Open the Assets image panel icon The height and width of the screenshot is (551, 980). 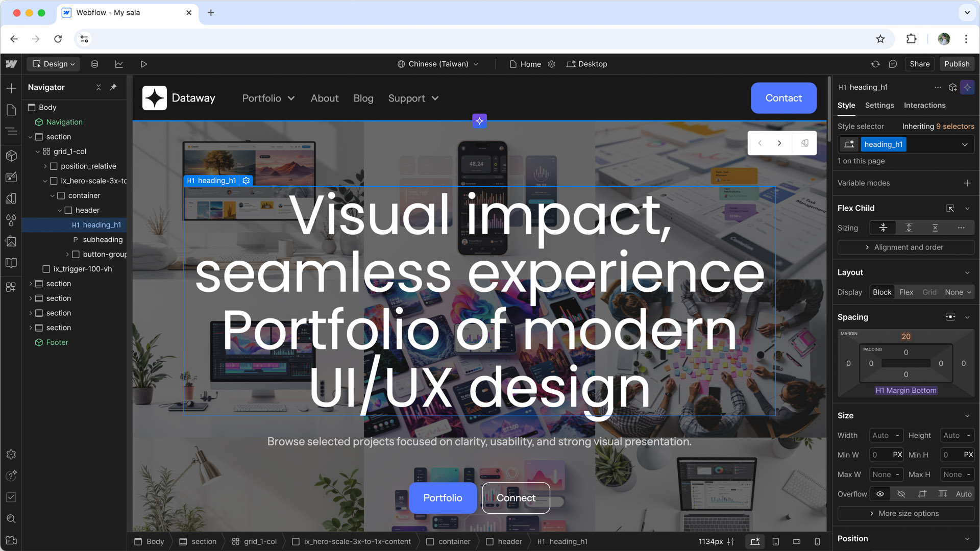(x=11, y=241)
